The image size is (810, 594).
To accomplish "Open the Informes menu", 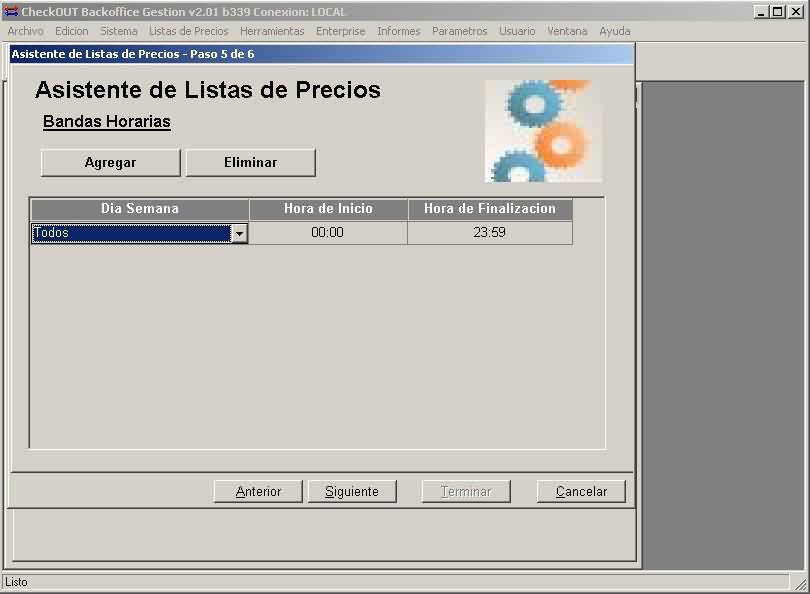I will tap(399, 31).
